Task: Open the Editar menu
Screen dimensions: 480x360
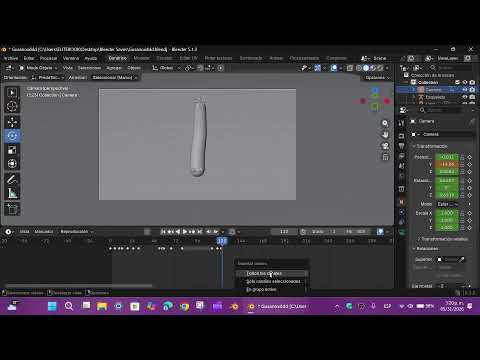Action: point(29,58)
